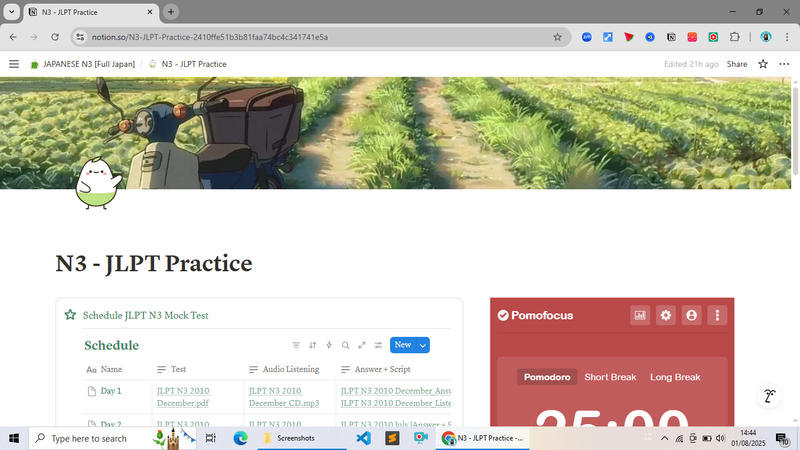Click the Edited 21h ago label
800x450 pixels.
691,64
